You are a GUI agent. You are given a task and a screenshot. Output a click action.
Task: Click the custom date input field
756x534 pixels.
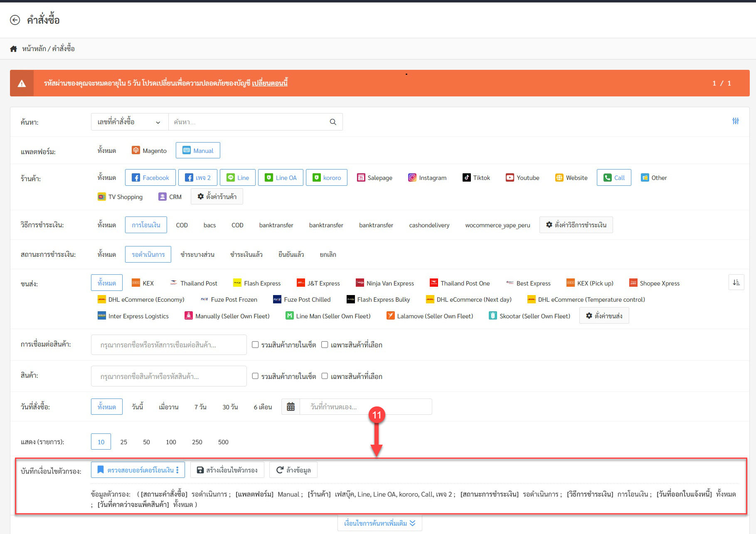(x=366, y=407)
